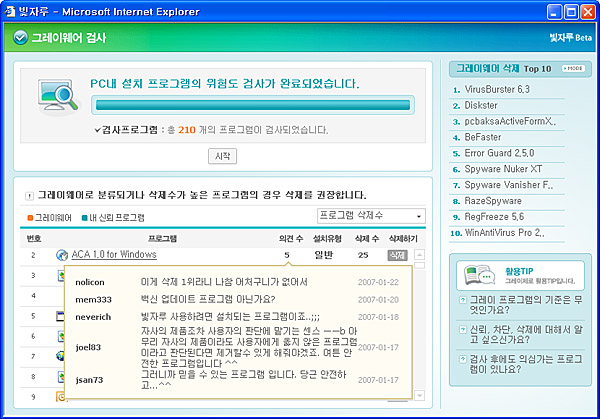This screenshot has width=600, height=419.
Task: Click scroll up arrow in program list
Action: click(x=420, y=254)
